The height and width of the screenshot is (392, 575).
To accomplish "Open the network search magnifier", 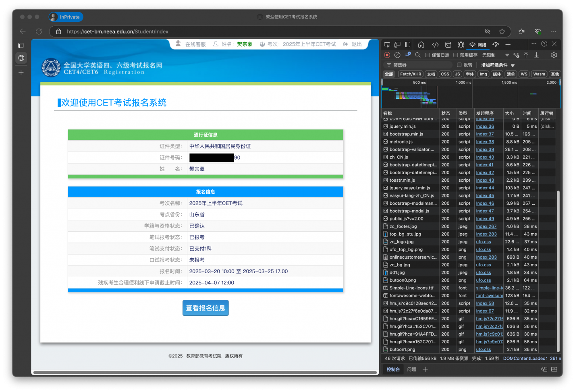I will point(418,55).
